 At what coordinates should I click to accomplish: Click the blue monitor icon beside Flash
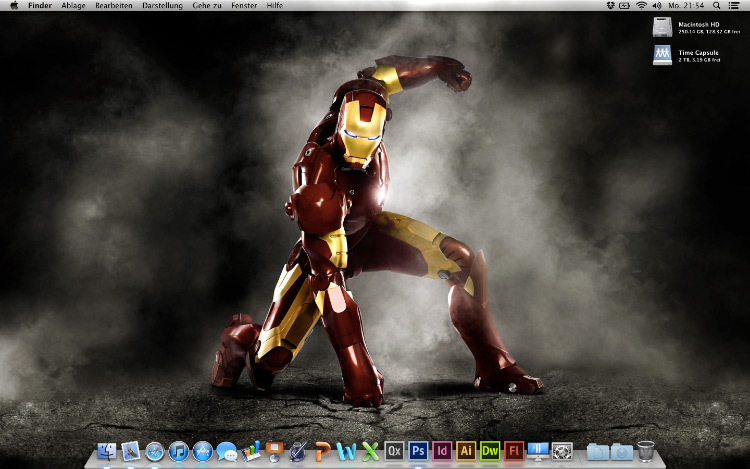pos(538,451)
